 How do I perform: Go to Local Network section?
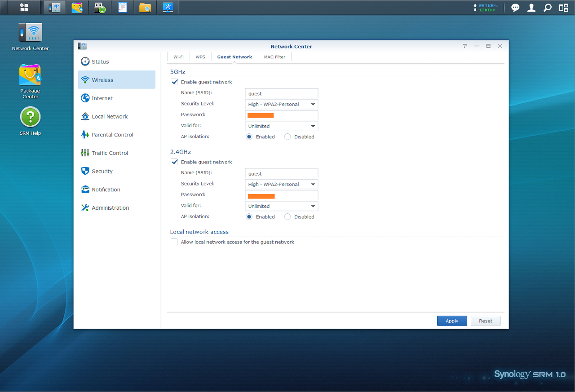(x=117, y=116)
